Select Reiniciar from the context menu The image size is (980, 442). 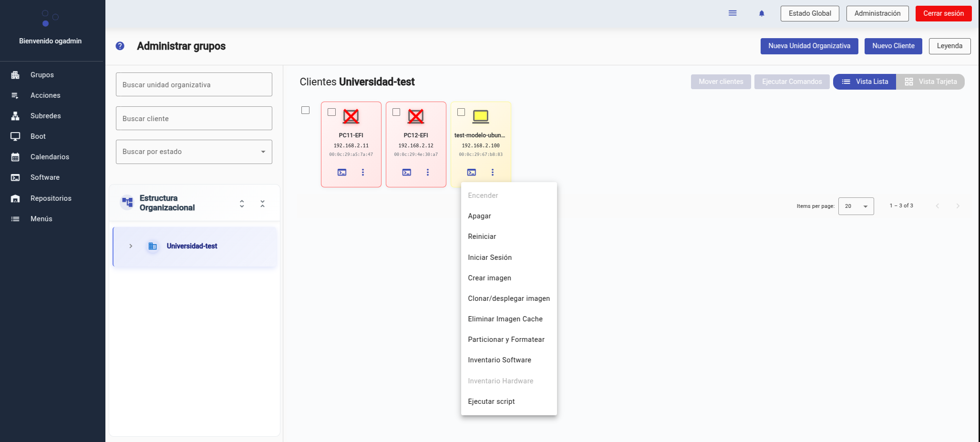[482, 236]
